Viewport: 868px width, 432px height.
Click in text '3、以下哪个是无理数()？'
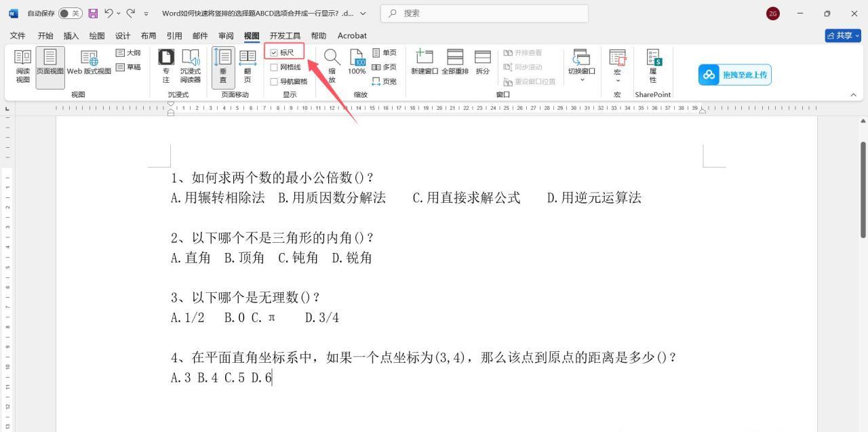(245, 298)
